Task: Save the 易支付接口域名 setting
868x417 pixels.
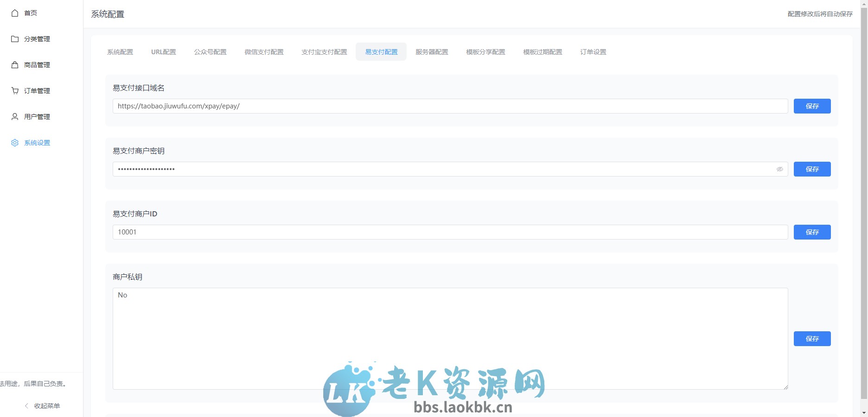Action: (812, 106)
